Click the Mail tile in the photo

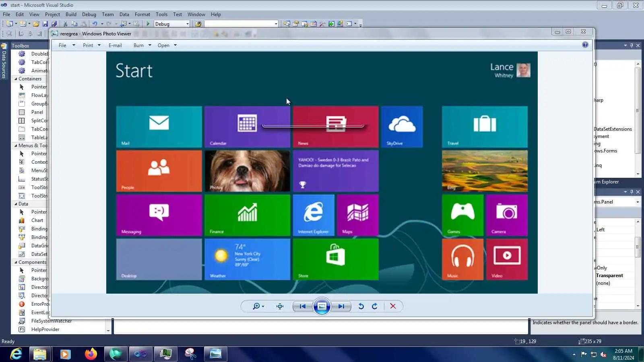tap(159, 127)
